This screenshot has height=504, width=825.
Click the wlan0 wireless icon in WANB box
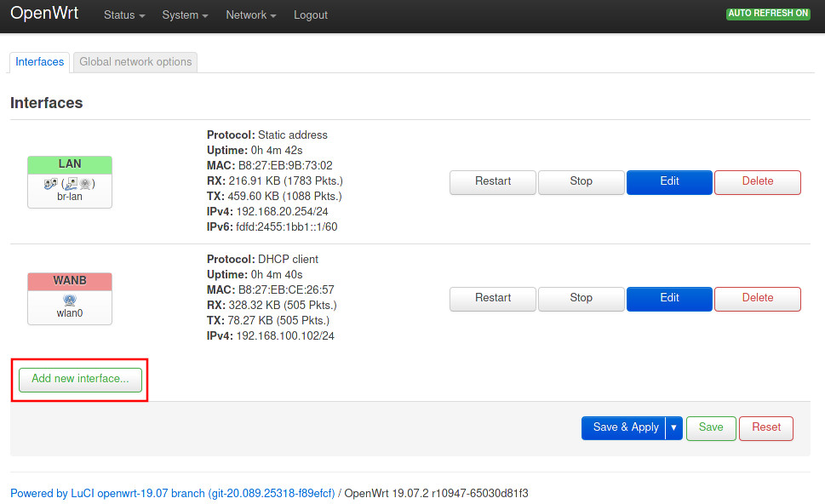click(x=70, y=300)
